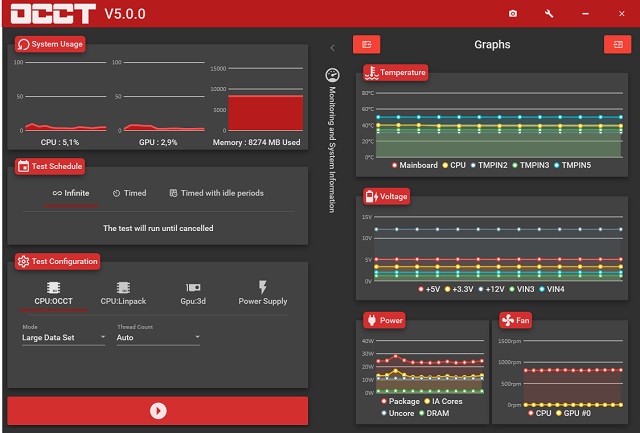Click the Test Schedule header badge
640x433 pixels.
tap(50, 166)
